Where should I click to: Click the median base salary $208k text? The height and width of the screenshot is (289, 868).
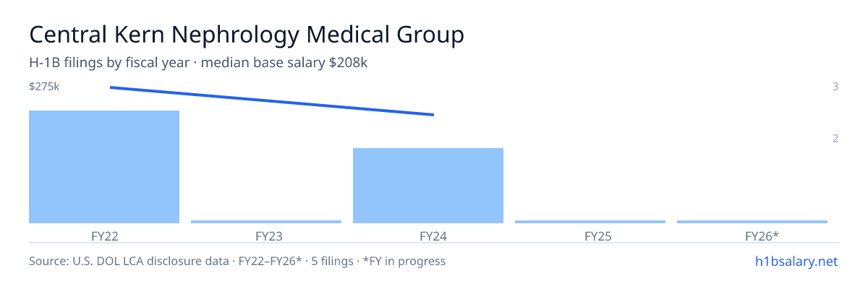pyautogui.click(x=284, y=63)
